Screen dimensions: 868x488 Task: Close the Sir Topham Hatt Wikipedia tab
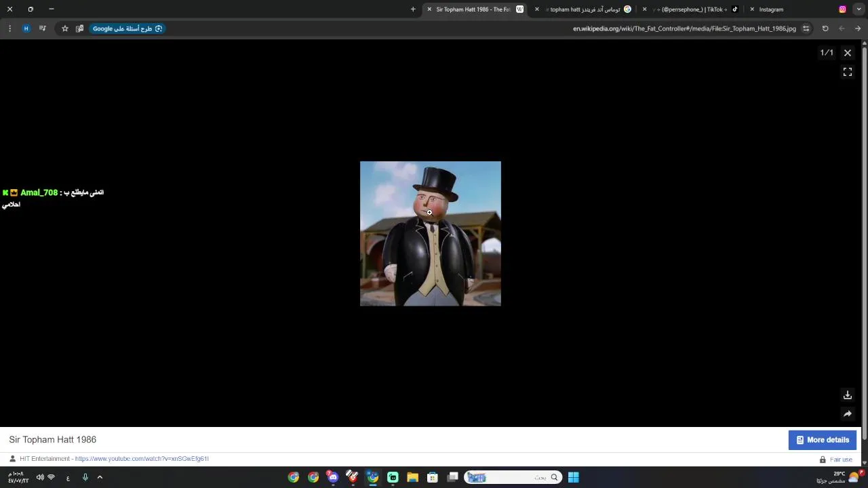point(429,9)
